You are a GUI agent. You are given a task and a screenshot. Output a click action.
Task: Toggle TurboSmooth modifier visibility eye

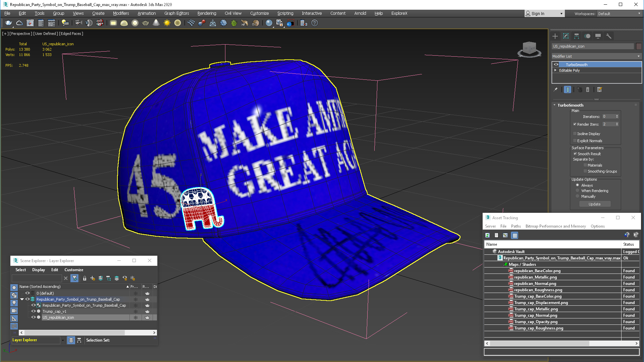tap(556, 65)
